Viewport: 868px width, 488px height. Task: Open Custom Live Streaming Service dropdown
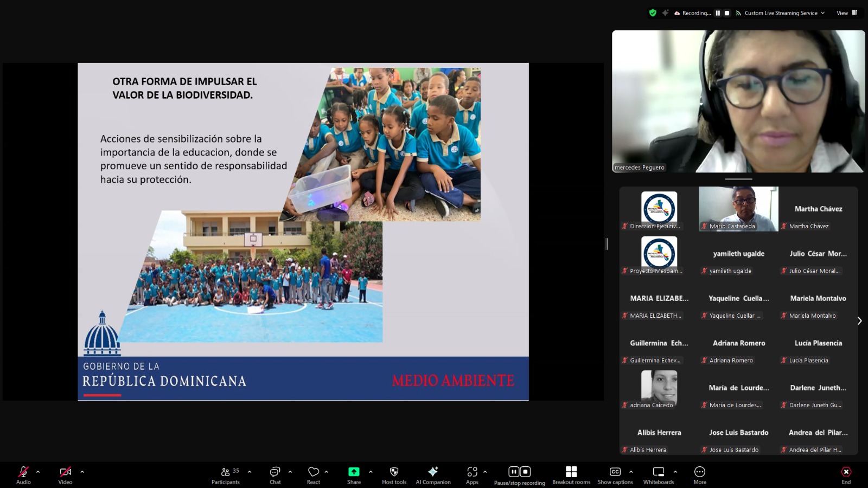point(780,13)
